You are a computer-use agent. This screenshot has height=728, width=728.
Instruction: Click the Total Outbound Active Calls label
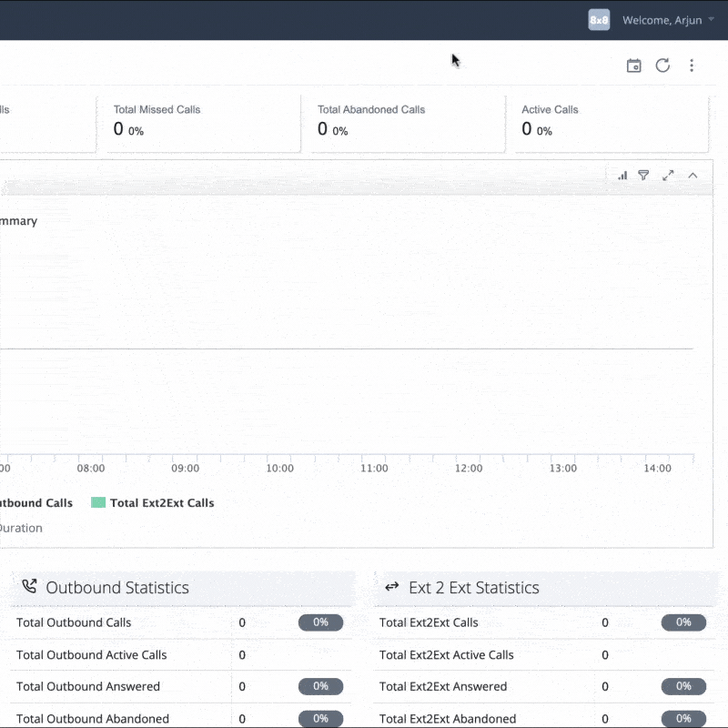pyautogui.click(x=92, y=654)
